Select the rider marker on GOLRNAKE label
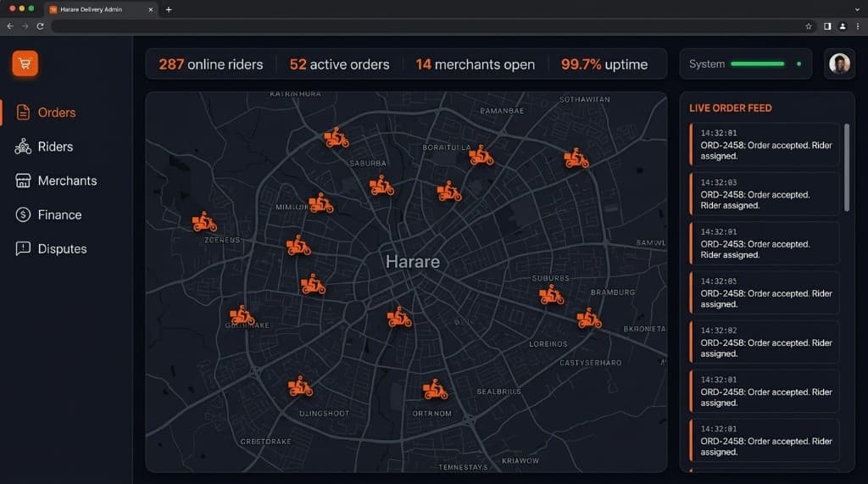 (x=242, y=315)
